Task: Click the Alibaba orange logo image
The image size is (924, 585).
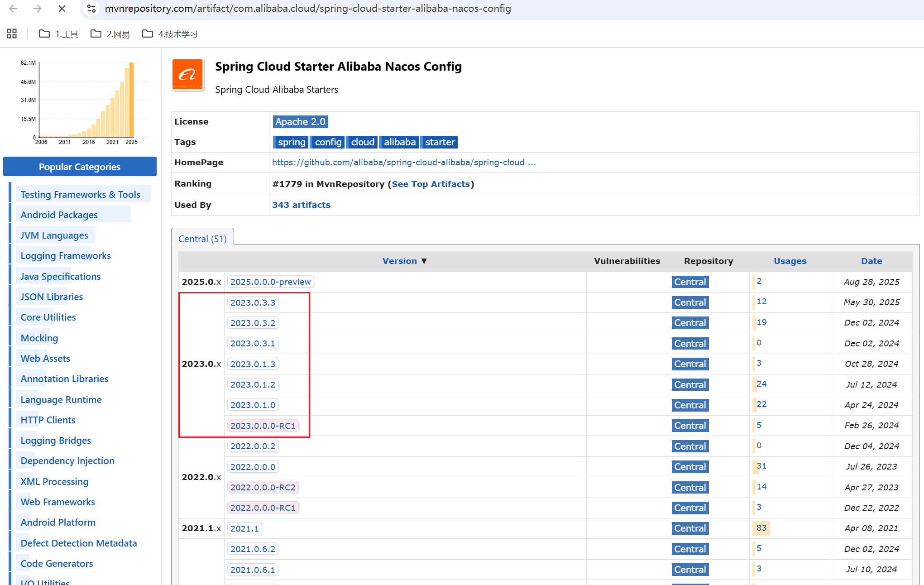Action: pyautogui.click(x=187, y=75)
